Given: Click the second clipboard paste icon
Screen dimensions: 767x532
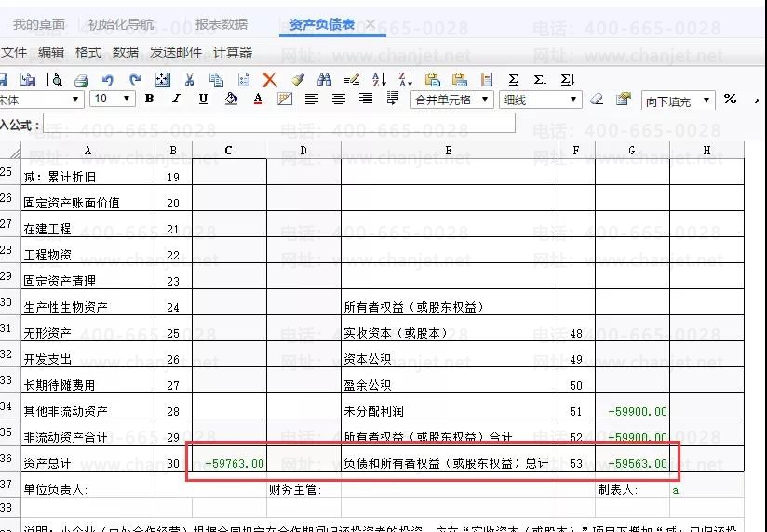Looking at the screenshot, I should (x=459, y=79).
